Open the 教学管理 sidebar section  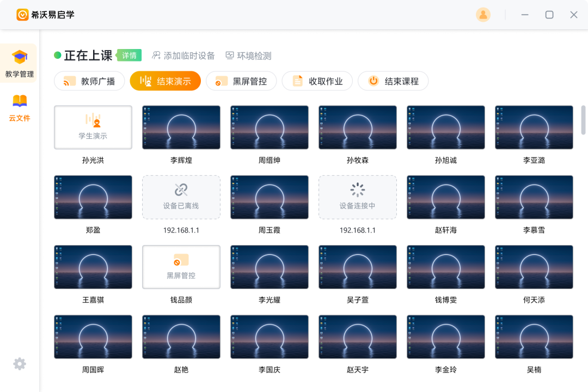point(20,63)
